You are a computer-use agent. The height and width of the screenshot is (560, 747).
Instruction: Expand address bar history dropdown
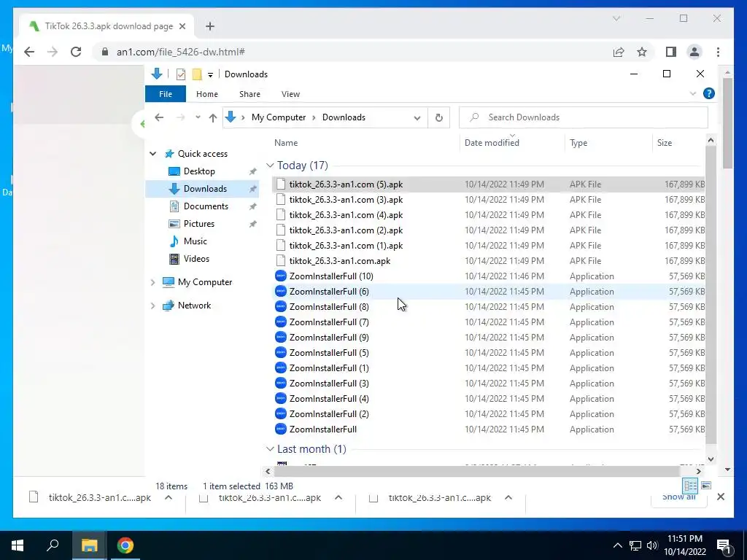click(417, 117)
